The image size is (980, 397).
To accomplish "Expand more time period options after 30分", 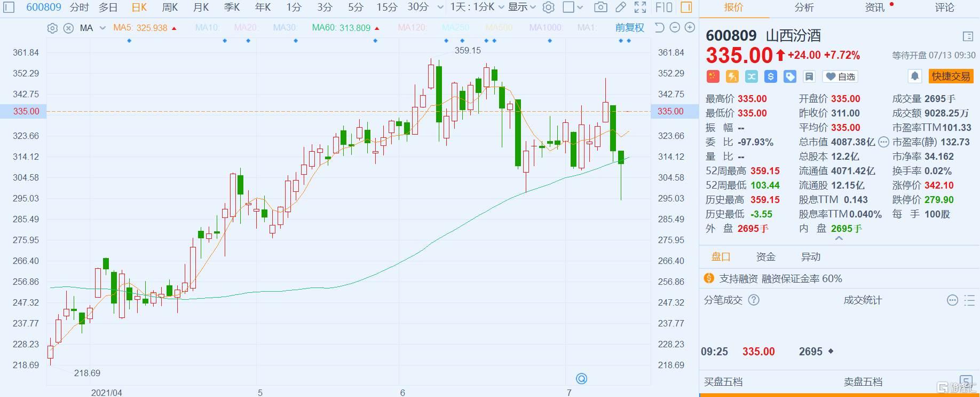I will pyautogui.click(x=440, y=7).
